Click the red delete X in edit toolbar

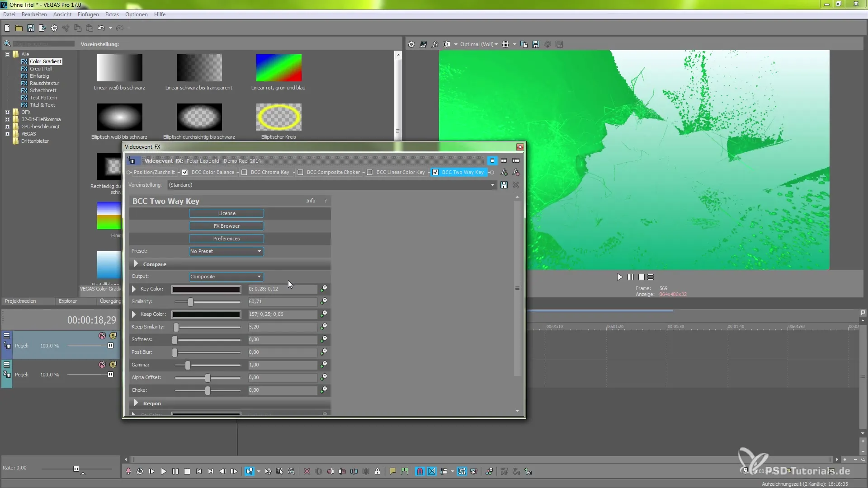[x=307, y=471]
